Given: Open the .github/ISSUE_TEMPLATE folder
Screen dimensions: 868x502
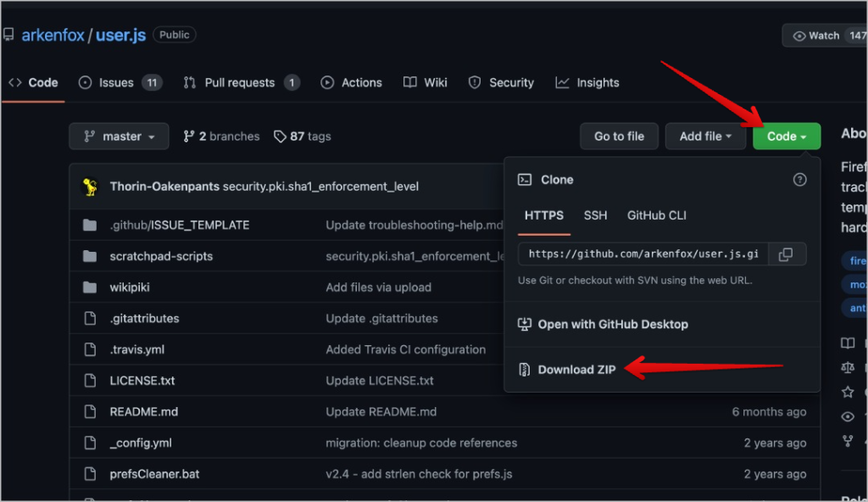Looking at the screenshot, I should pos(180,225).
